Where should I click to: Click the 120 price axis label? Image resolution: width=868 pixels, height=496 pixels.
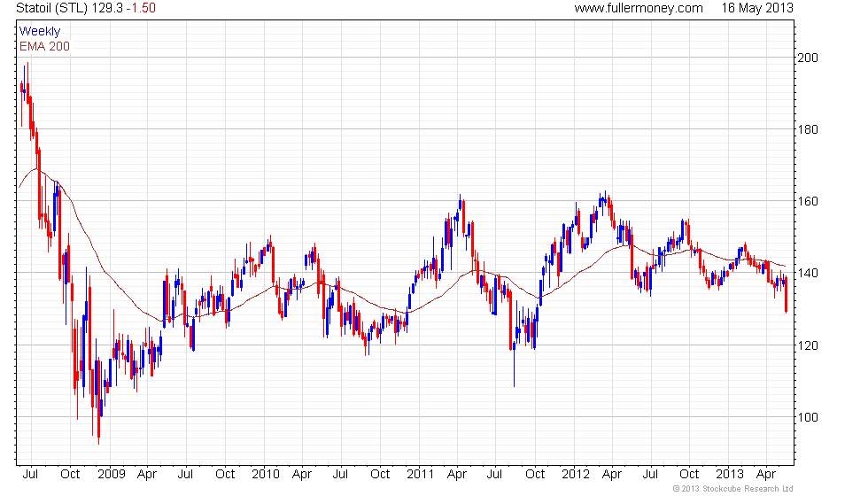807,345
